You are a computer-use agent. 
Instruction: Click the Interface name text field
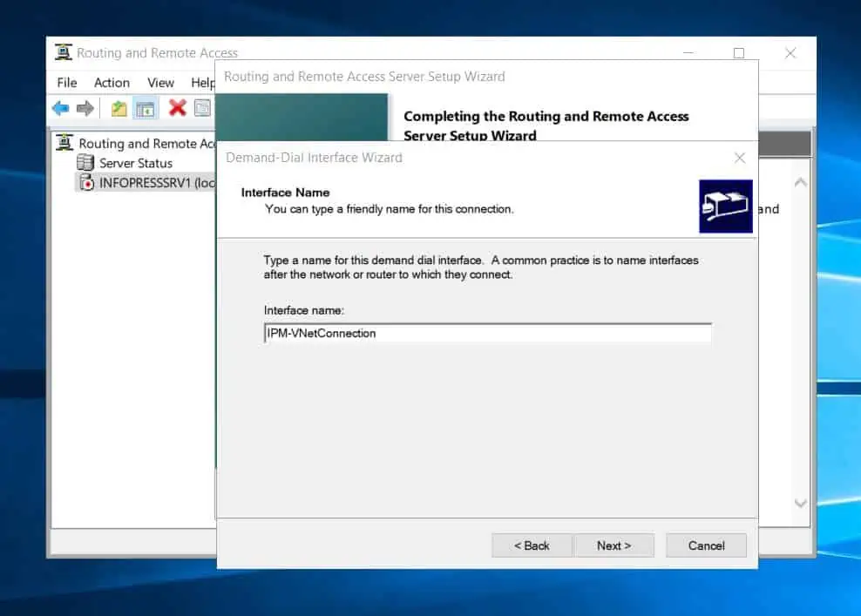[487, 333]
